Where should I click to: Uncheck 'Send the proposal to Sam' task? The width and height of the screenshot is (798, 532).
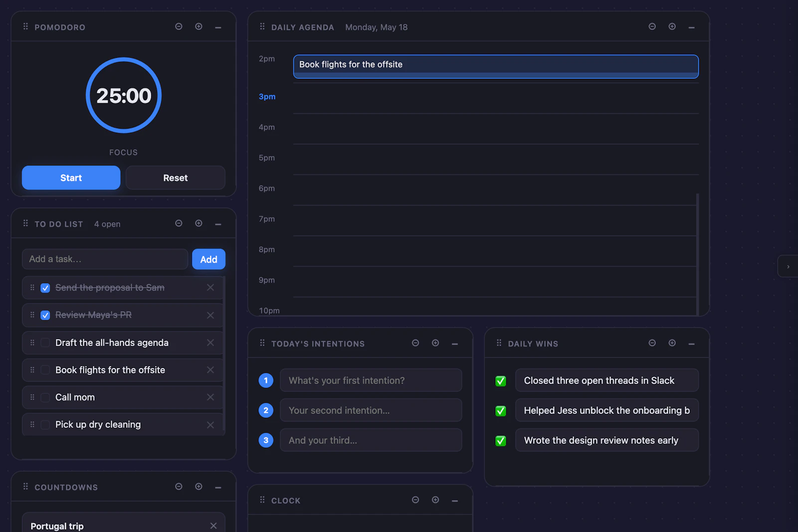click(x=45, y=288)
